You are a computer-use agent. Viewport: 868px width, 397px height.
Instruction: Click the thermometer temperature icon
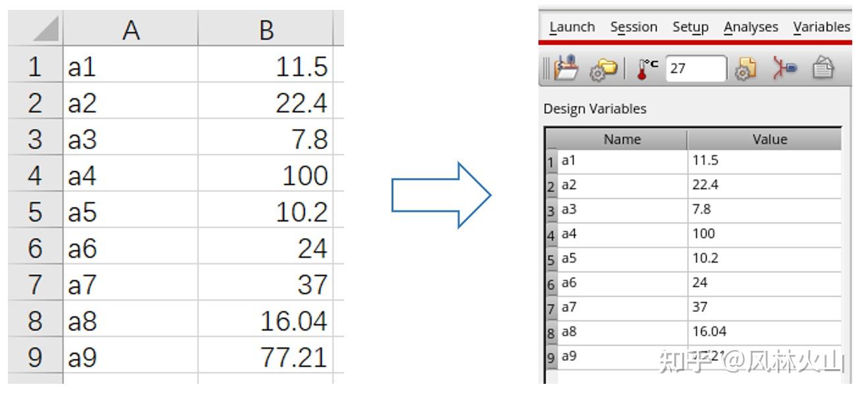point(647,68)
